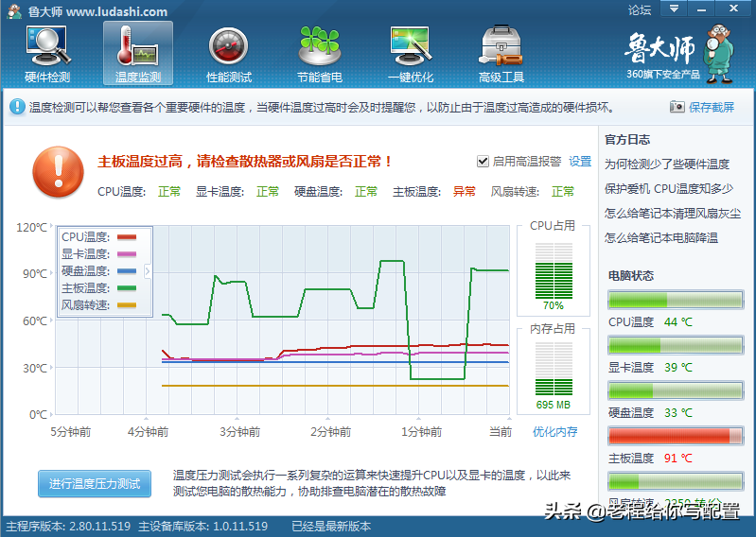Open log 为何检测少了些硬件温度
Screen dimensions: 756x537
pyautogui.click(x=667, y=165)
